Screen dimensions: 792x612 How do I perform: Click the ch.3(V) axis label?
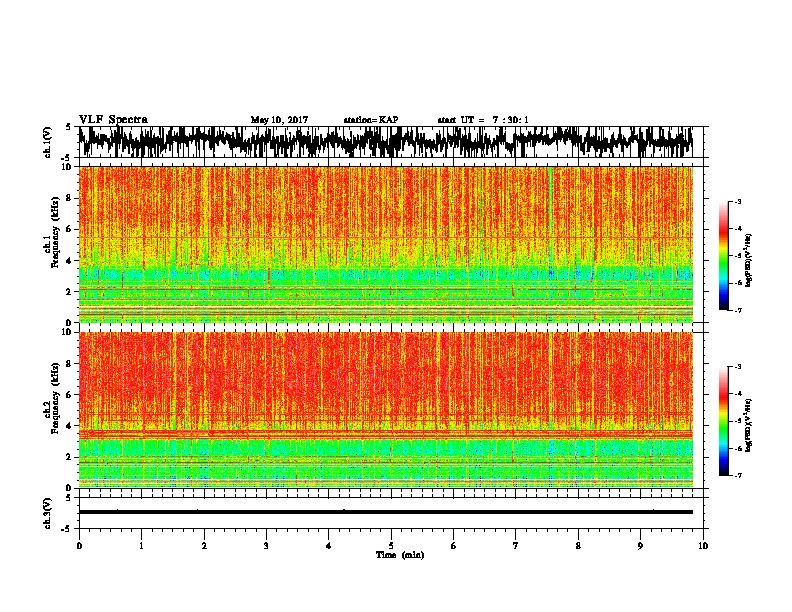pyautogui.click(x=48, y=513)
